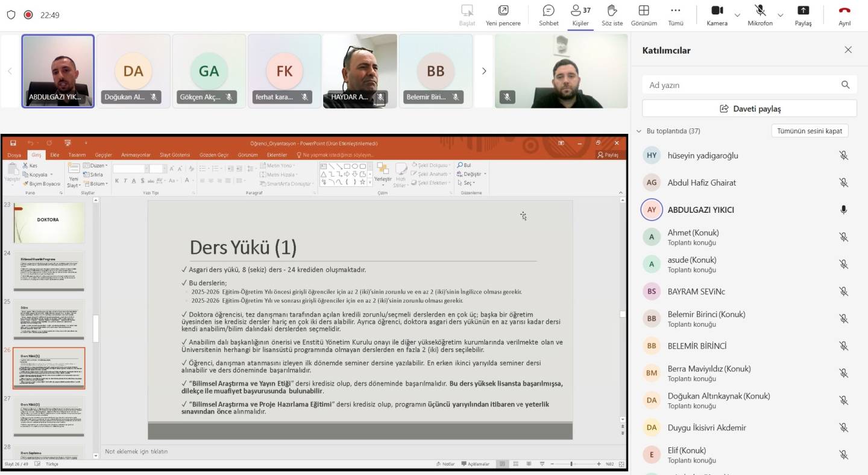Open Yeni pencere pop-out icon
Viewport: 868px width, 475px height.
point(503,11)
